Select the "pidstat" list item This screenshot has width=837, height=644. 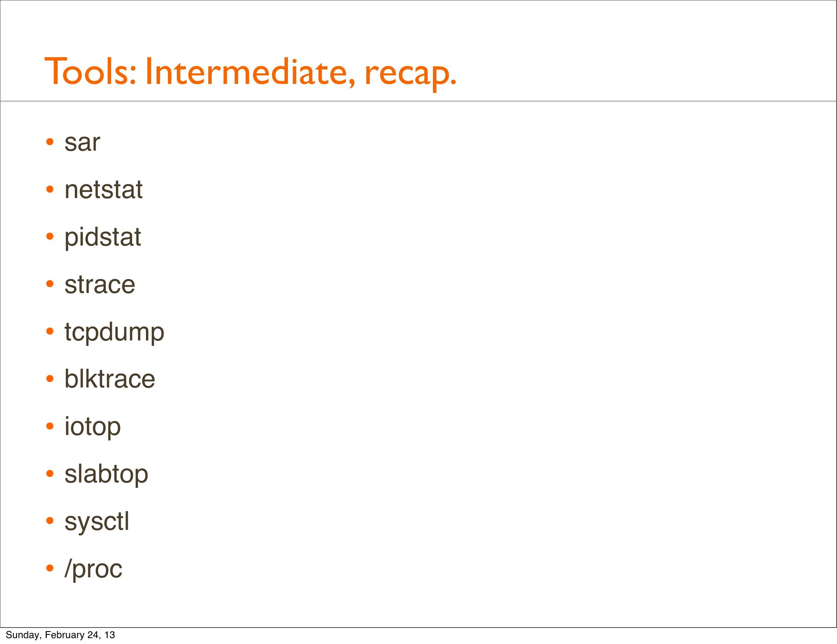coord(103,237)
